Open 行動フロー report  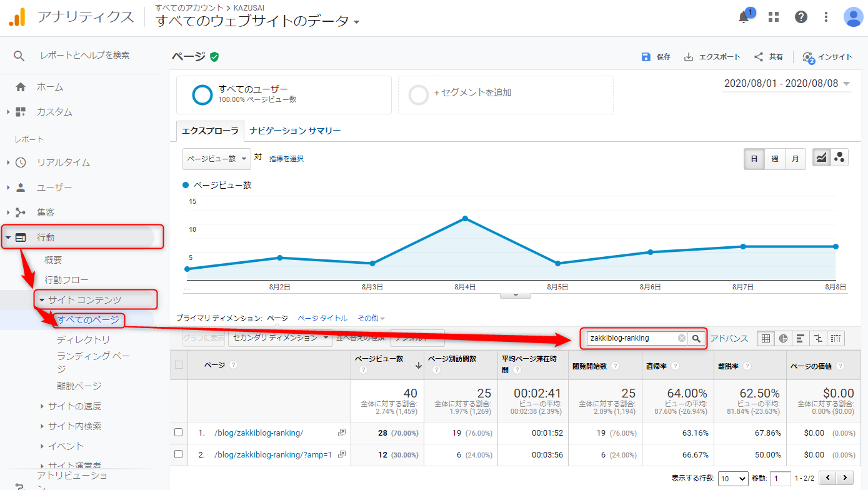(66, 280)
